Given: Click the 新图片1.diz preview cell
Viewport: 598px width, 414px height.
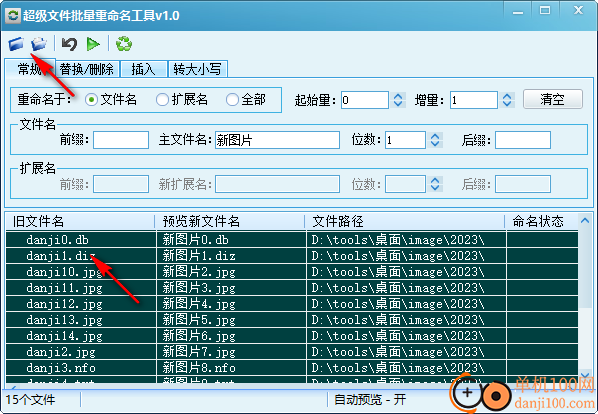Looking at the screenshot, I should [x=231, y=256].
